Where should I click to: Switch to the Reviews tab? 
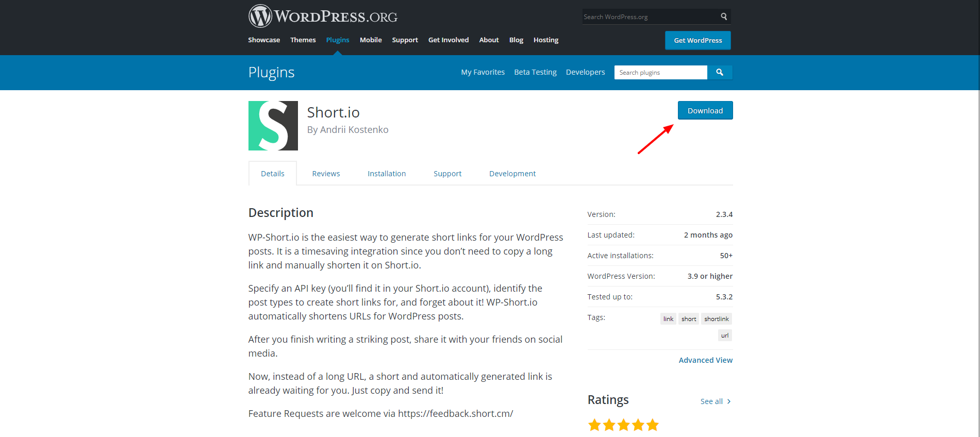(326, 174)
